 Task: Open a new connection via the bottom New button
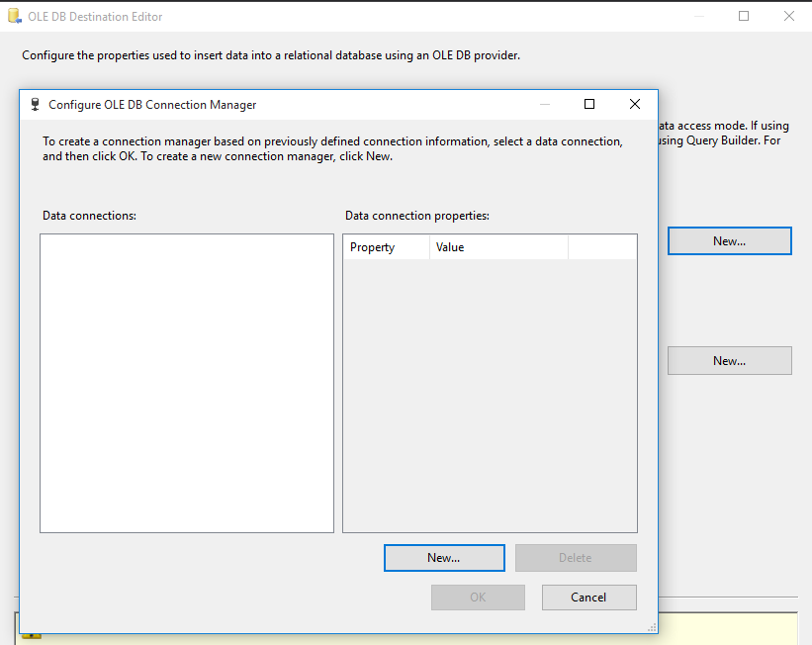pyautogui.click(x=443, y=557)
